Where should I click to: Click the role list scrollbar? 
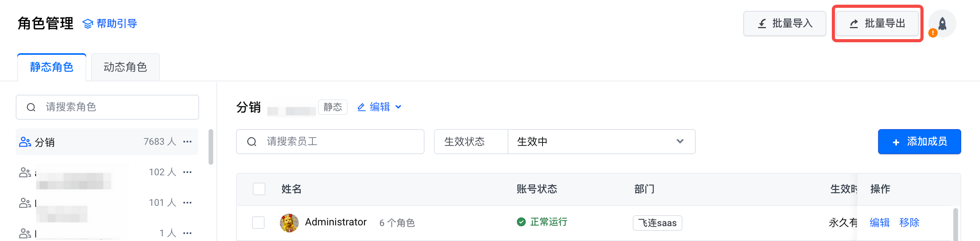(211, 147)
